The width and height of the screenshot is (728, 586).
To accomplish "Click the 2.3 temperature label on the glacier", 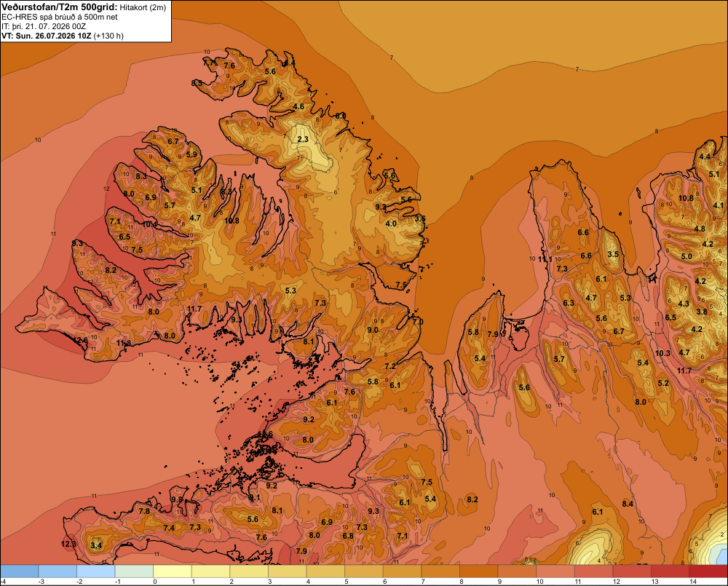I will (x=303, y=139).
